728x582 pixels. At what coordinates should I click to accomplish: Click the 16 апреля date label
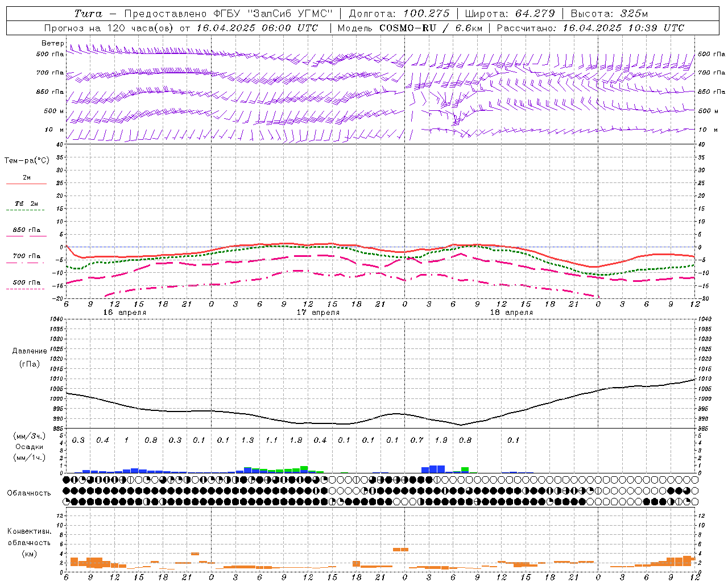124,313
